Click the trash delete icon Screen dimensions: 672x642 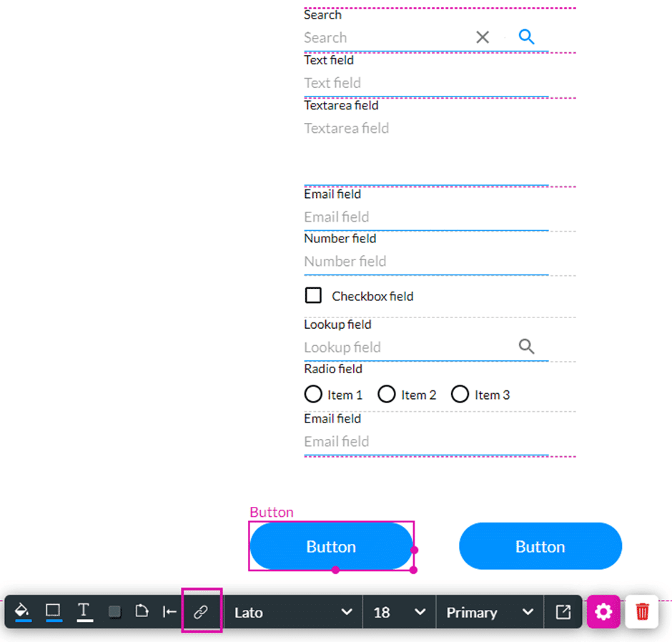tap(641, 611)
